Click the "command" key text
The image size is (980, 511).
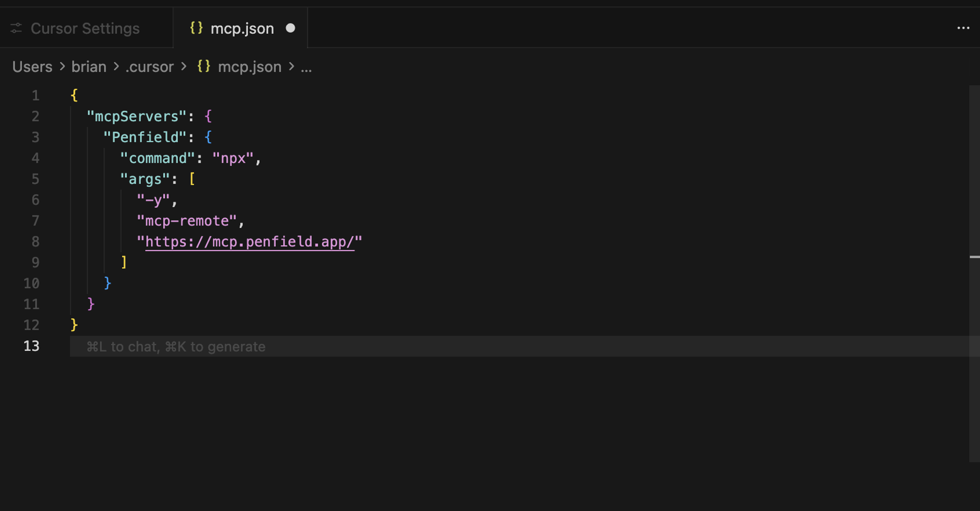point(157,158)
